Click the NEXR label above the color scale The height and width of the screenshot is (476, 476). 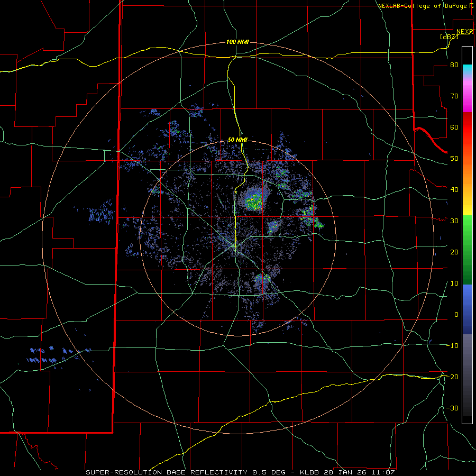point(465,32)
